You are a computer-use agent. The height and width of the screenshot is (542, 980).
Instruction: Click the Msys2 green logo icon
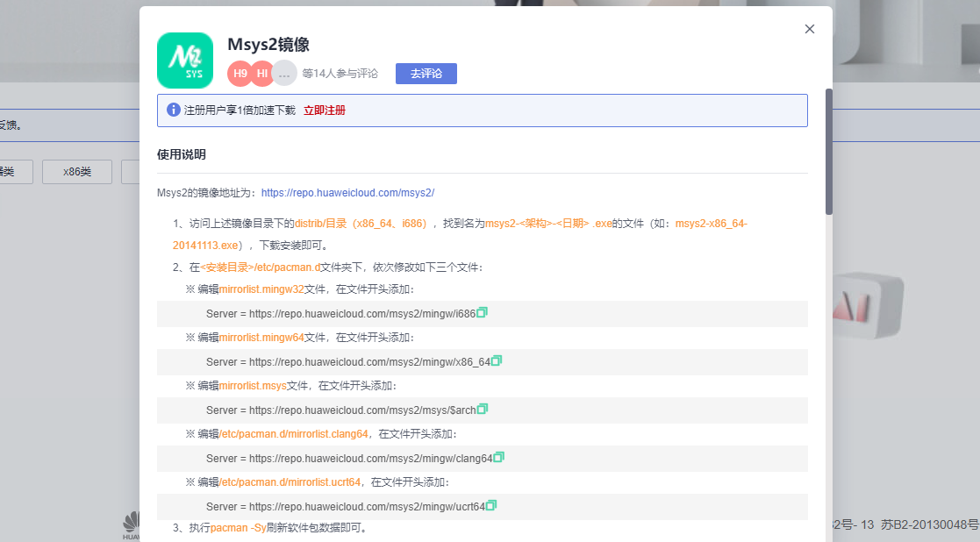(185, 61)
